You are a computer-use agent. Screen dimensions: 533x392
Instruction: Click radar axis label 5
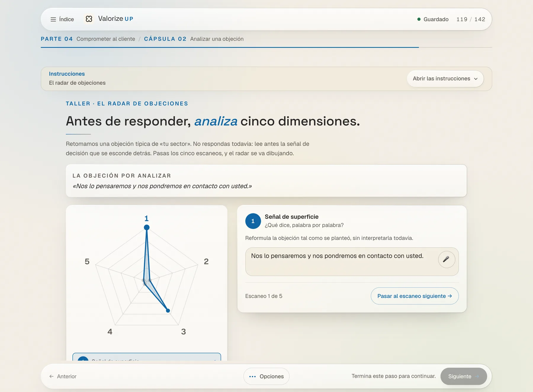tap(87, 261)
